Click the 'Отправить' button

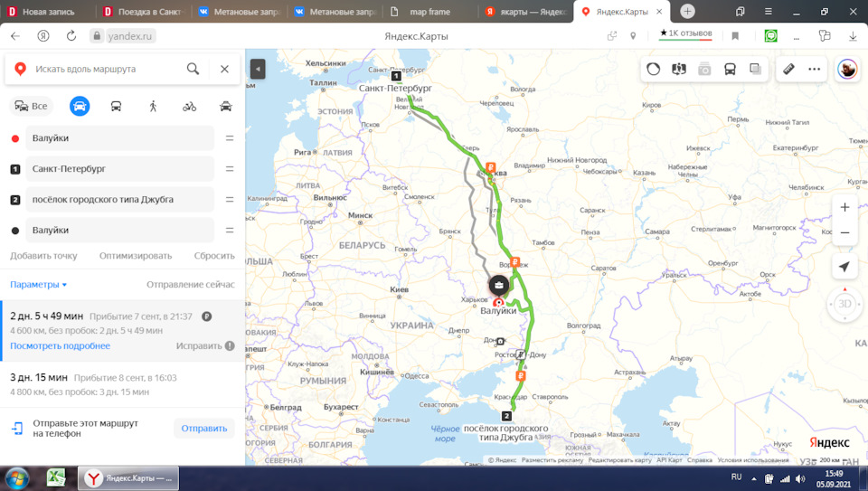204,429
